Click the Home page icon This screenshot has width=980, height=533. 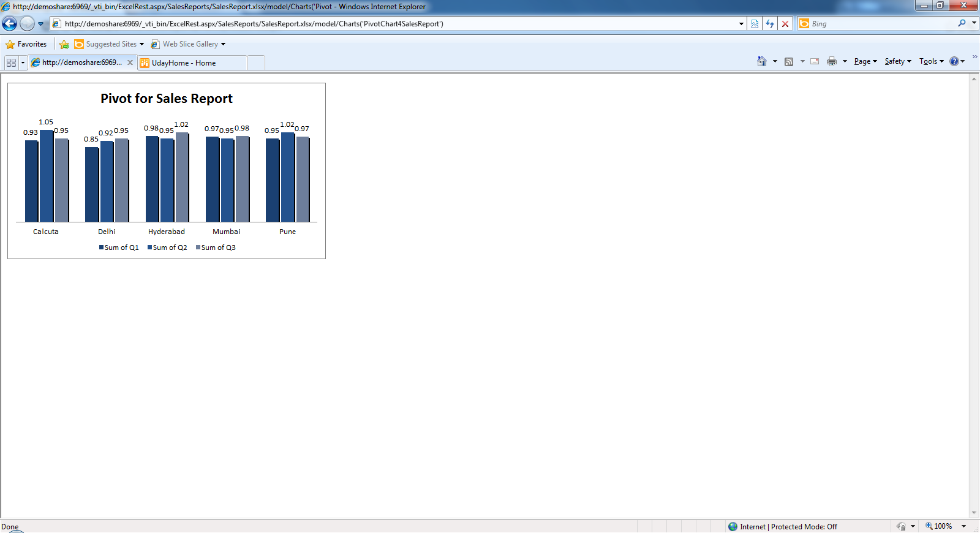click(x=762, y=61)
